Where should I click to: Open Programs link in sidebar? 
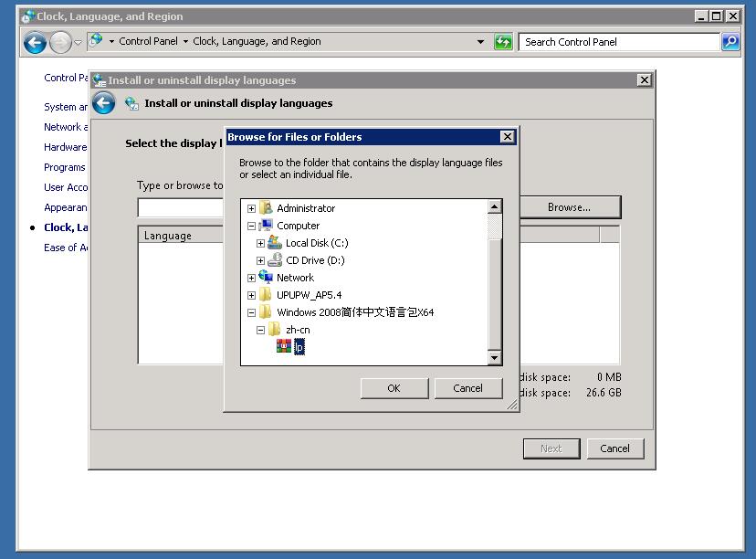click(x=65, y=167)
